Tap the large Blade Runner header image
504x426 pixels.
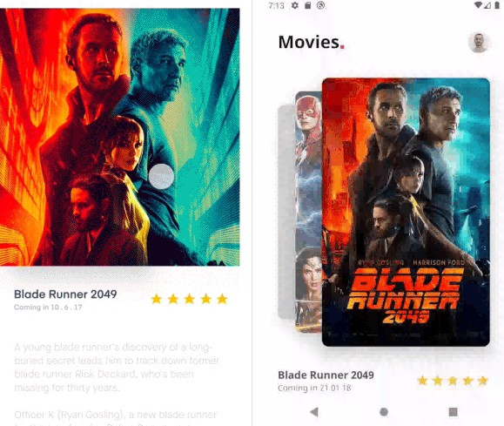tap(119, 137)
